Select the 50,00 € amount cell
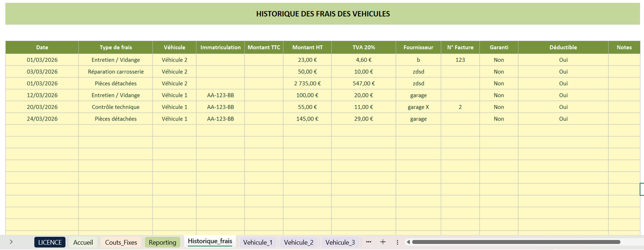The image size is (644, 250). tap(308, 72)
